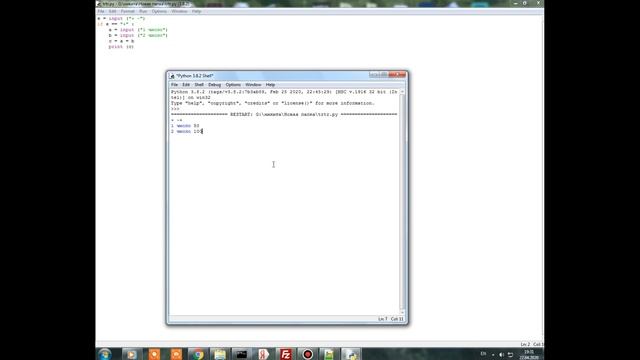
Task: Click the Col 11 status in shell status bar
Action: pos(397,319)
